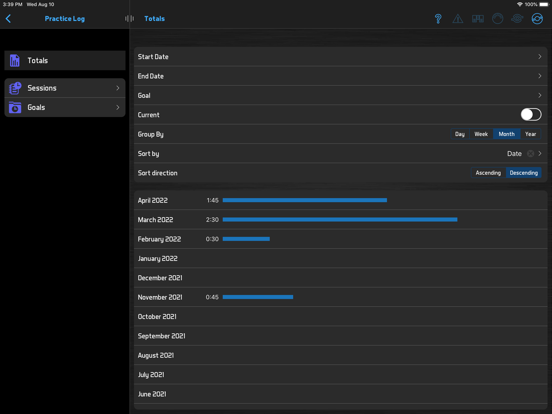Select the April 2022 row label
This screenshot has height=414, width=552.
(153, 200)
